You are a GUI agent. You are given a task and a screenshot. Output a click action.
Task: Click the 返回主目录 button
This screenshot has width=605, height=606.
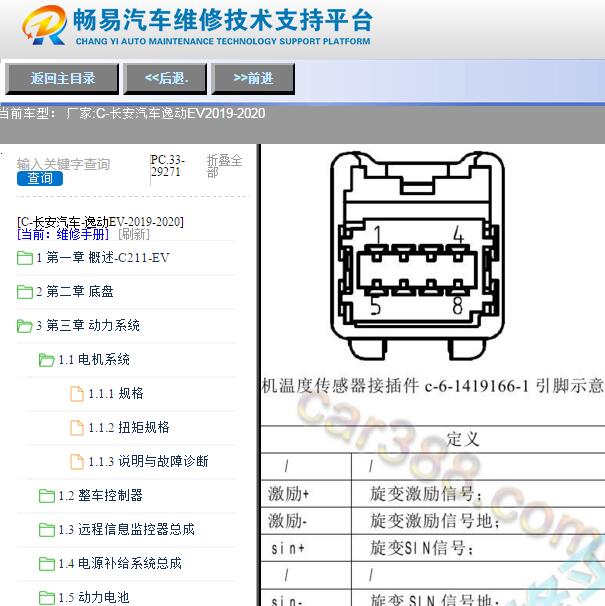pos(62,79)
